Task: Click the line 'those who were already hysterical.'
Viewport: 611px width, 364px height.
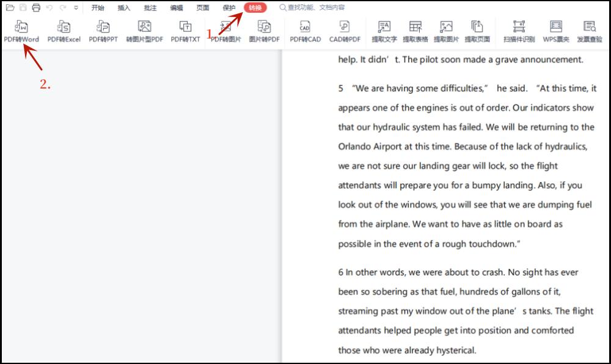Action: [407, 351]
